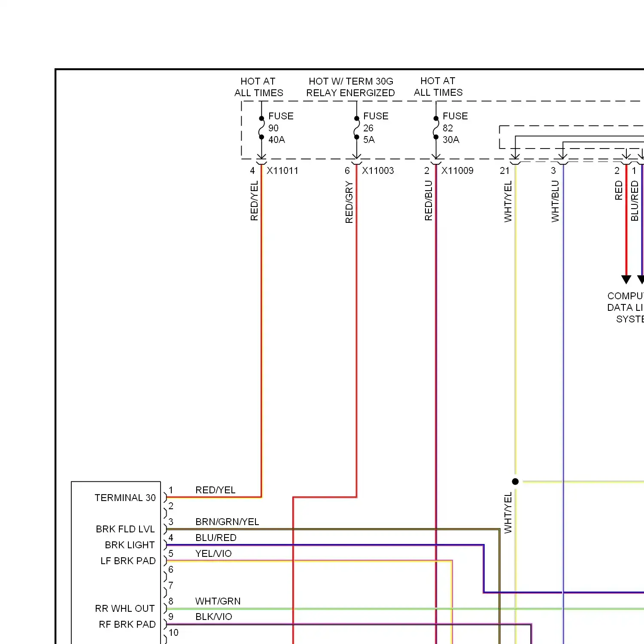The image size is (644, 644).
Task: Select connector label "X11011"
Action: point(283,170)
